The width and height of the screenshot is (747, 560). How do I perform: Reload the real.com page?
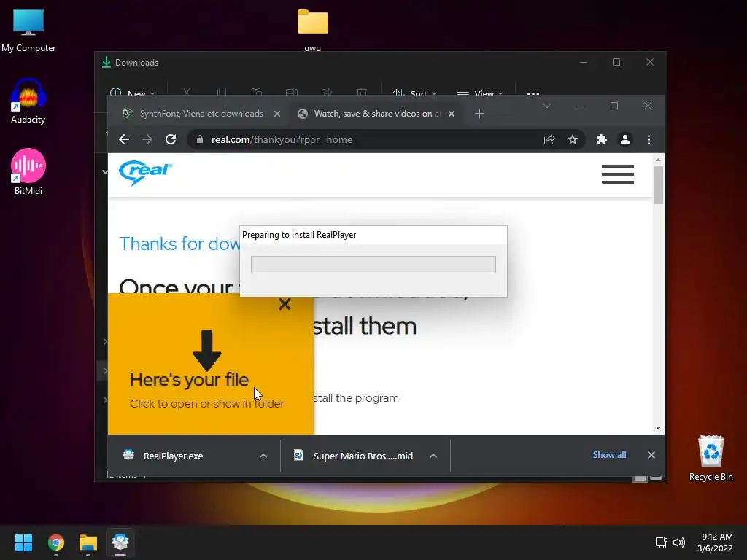click(x=171, y=139)
